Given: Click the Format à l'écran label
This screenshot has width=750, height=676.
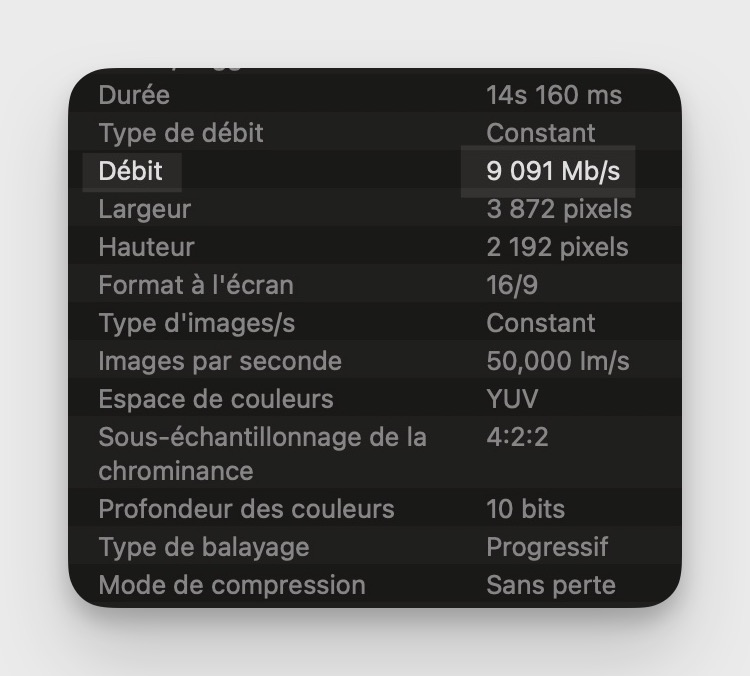Looking at the screenshot, I should (196, 285).
